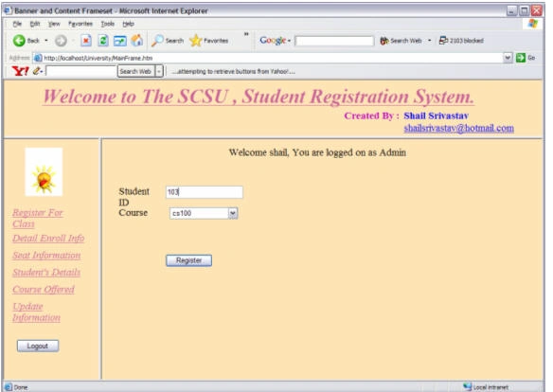Open the Yahoo Search Web dropdown arrow
This screenshot has height=392, width=553.
(x=159, y=72)
